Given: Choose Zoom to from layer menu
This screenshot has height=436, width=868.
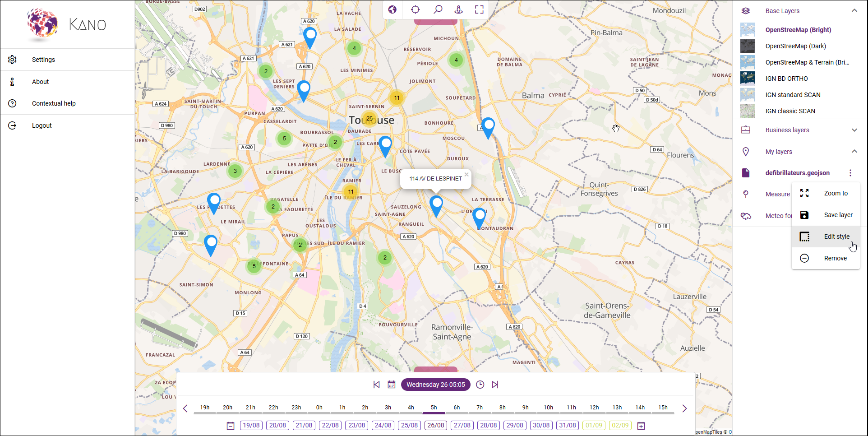Looking at the screenshot, I should (x=826, y=193).
